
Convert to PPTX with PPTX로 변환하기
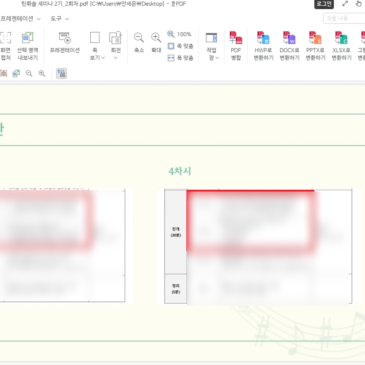point(315,46)
